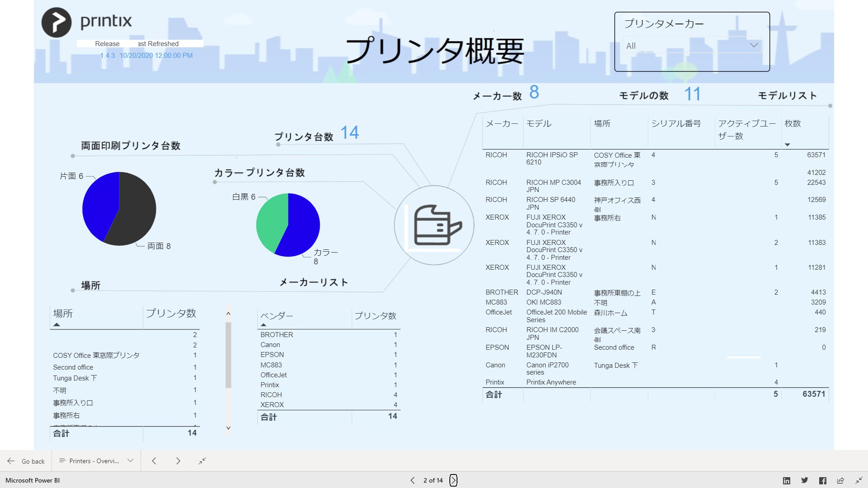The width and height of the screenshot is (868, 488).
Task: Click the モデルの数 11 card value
Action: 692,94
